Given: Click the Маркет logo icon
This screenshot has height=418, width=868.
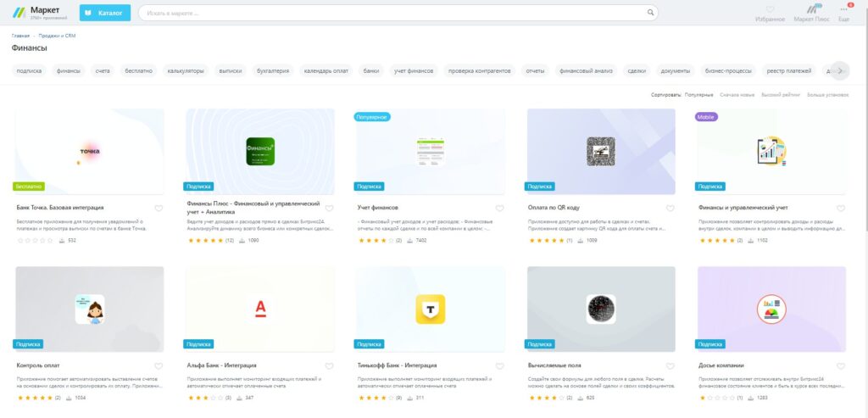Looking at the screenshot, I should [19, 13].
